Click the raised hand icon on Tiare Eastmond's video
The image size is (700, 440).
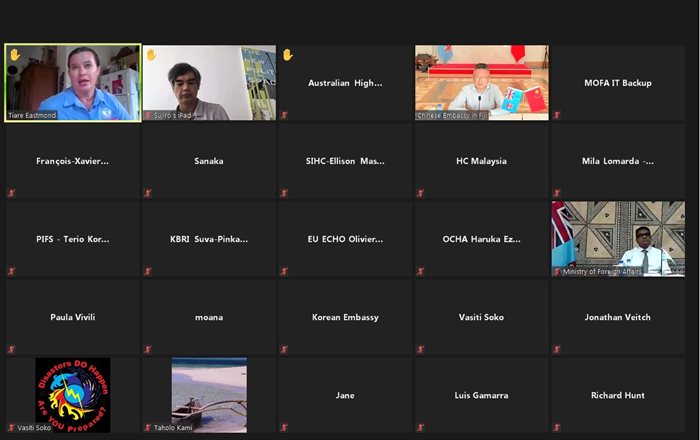tap(15, 55)
